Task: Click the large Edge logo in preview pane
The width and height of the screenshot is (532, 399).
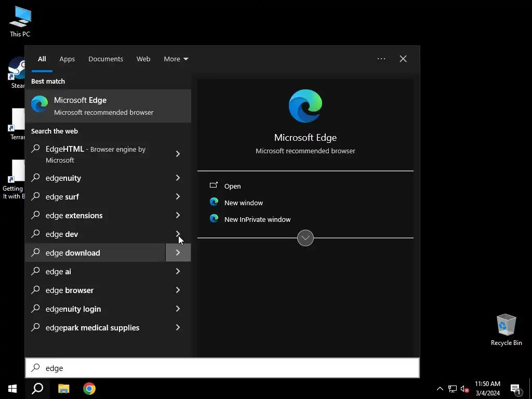Action: click(x=305, y=106)
